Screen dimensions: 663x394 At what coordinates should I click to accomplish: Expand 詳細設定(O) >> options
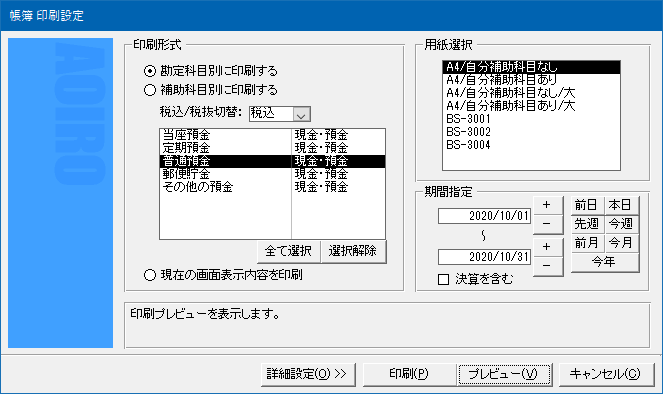click(x=308, y=374)
